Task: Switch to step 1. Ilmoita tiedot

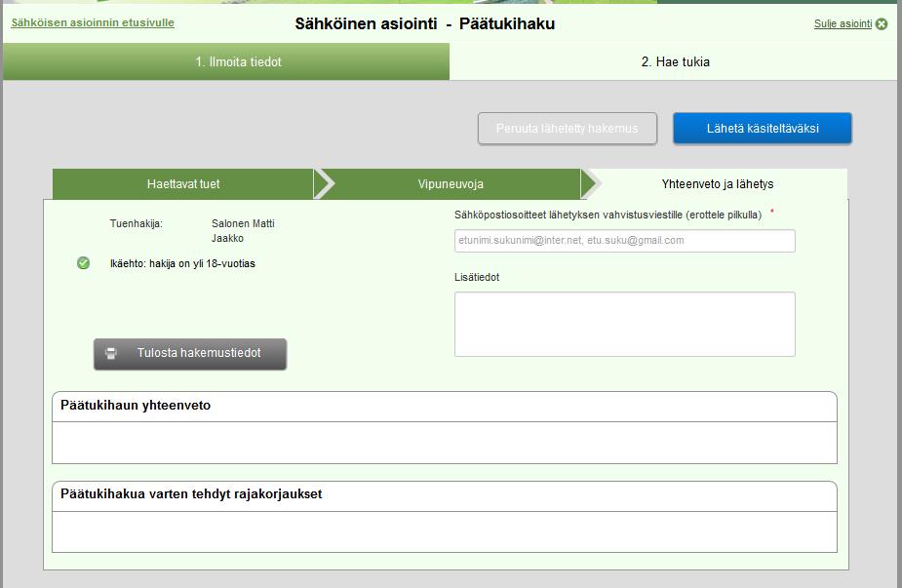Action: (x=226, y=61)
